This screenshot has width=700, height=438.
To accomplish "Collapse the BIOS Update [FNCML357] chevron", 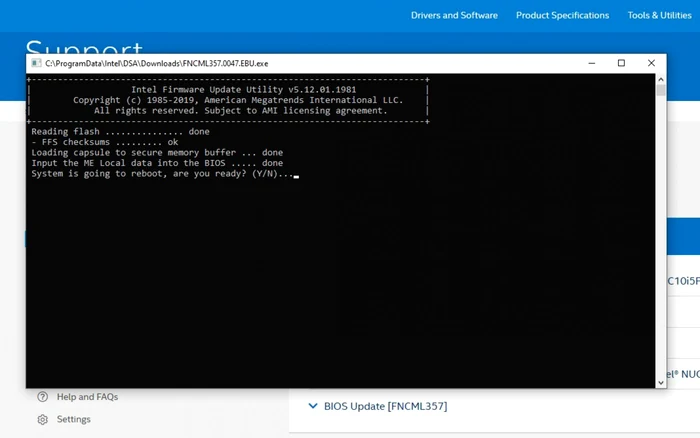I will click(313, 406).
